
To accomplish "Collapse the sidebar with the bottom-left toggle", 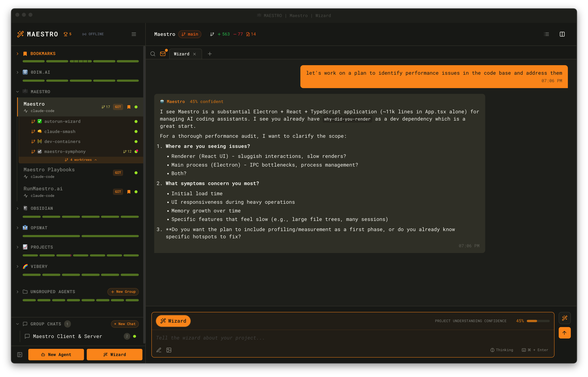I will point(20,354).
